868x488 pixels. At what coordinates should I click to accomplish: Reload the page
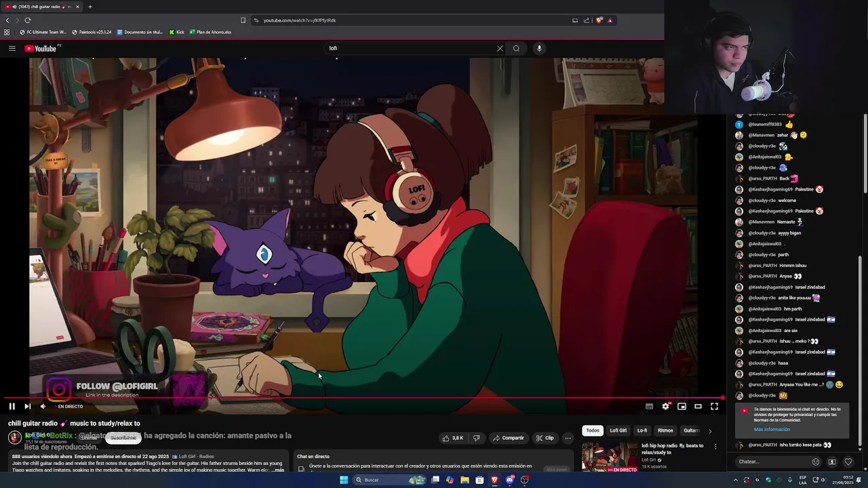click(x=28, y=20)
